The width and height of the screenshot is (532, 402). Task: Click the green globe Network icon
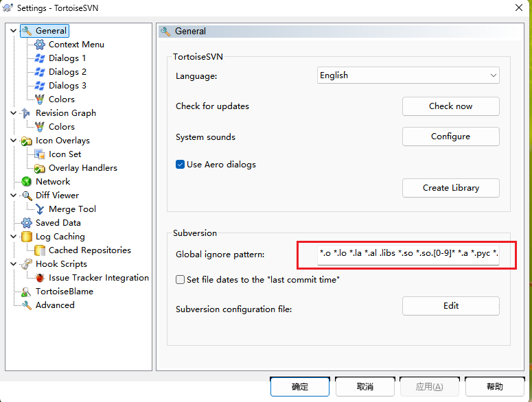27,182
